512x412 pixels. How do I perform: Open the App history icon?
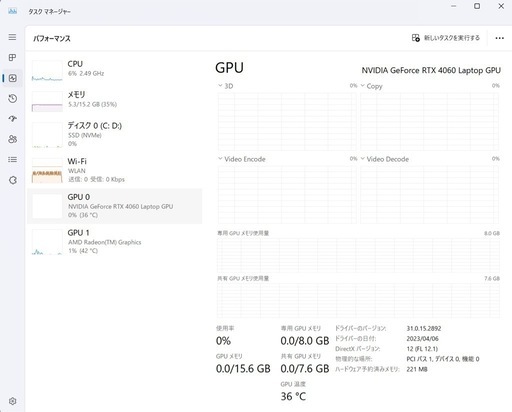(13, 98)
